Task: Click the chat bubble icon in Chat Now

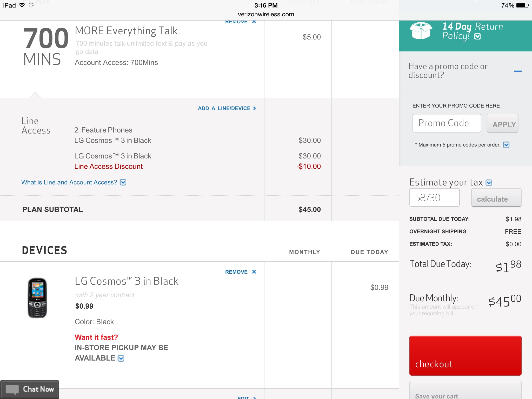Action: (x=12, y=390)
